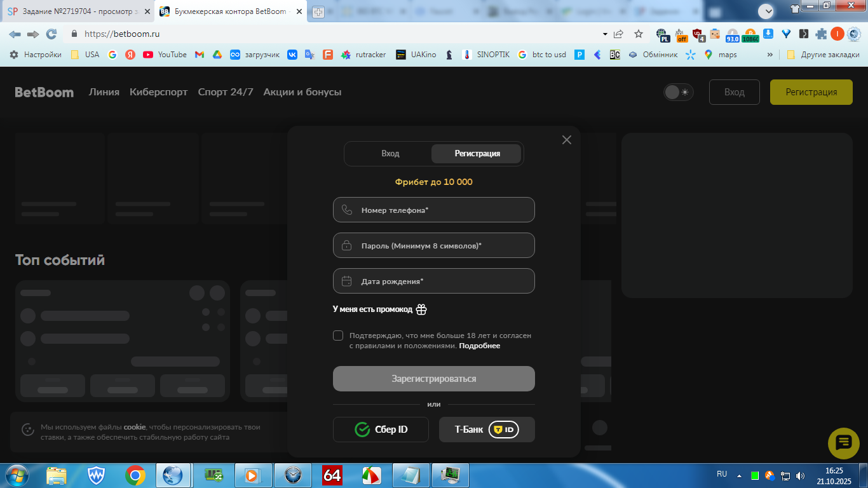Click the taskbar volume speaker icon
Viewport: 868px width, 488px height.
click(x=800, y=475)
